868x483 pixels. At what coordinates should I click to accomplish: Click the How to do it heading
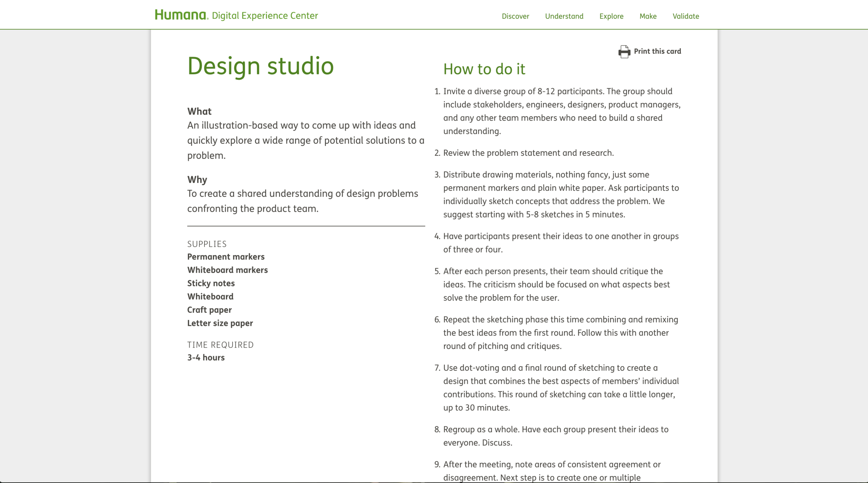(x=484, y=69)
